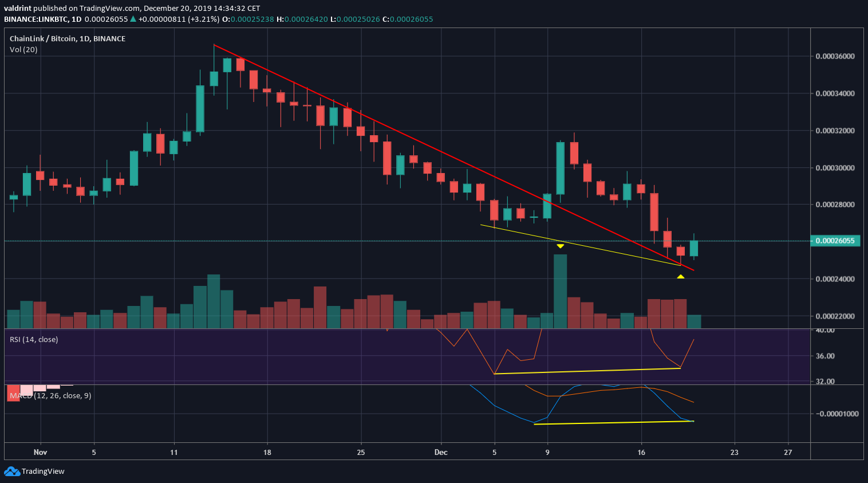Viewport: 868px width, 483px height.
Task: Click the current price tag showing 0.00026055
Action: tap(834, 241)
